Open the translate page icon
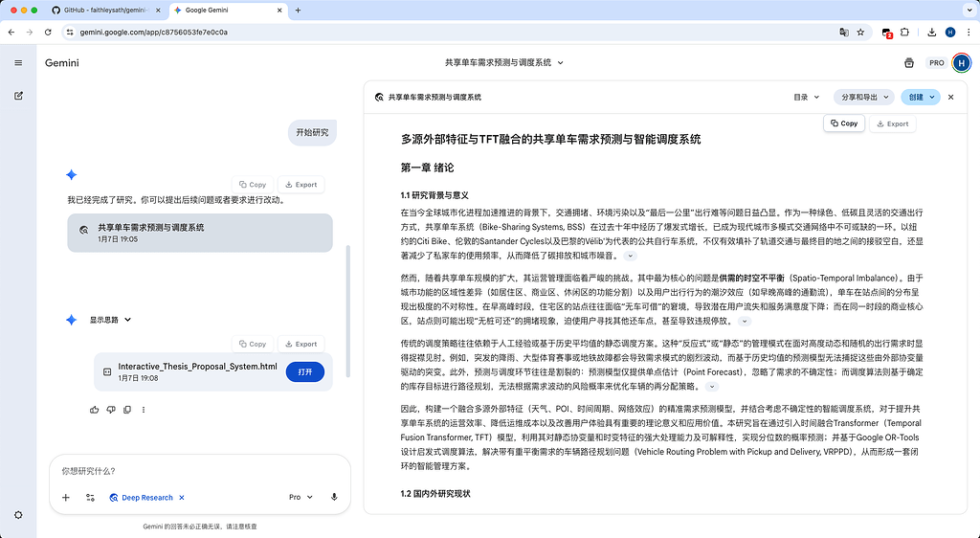Image resolution: width=980 pixels, height=538 pixels. tap(844, 32)
